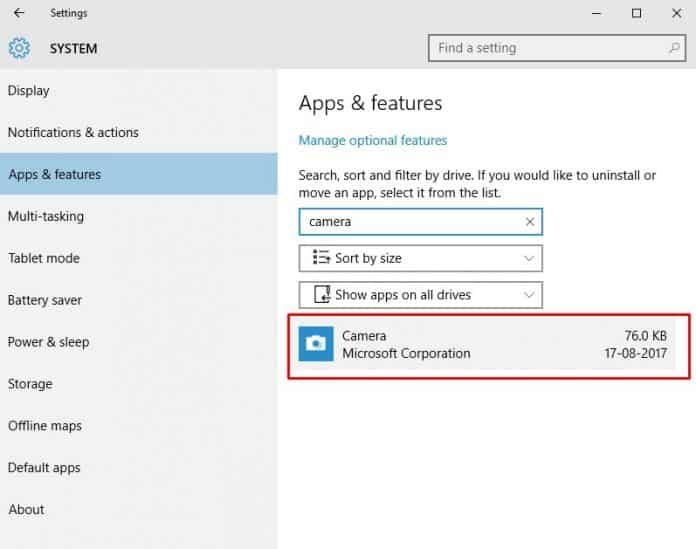Click the Settings gear icon
Viewport: 696px width, 549px height.
pos(19,48)
